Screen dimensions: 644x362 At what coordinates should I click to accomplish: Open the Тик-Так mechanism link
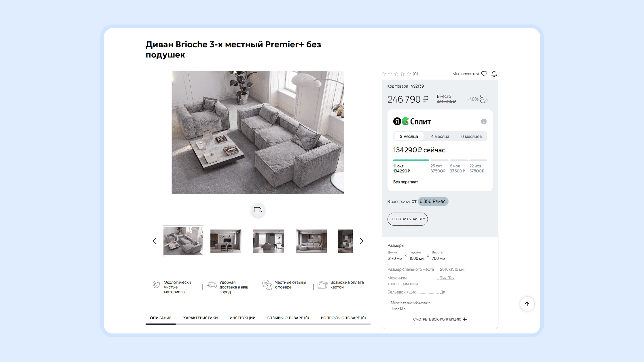coord(447,278)
